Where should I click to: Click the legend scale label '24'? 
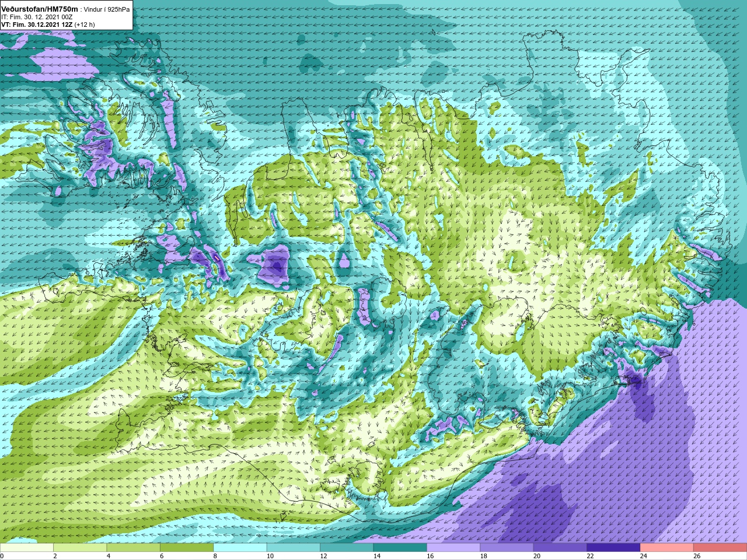pos(643,556)
